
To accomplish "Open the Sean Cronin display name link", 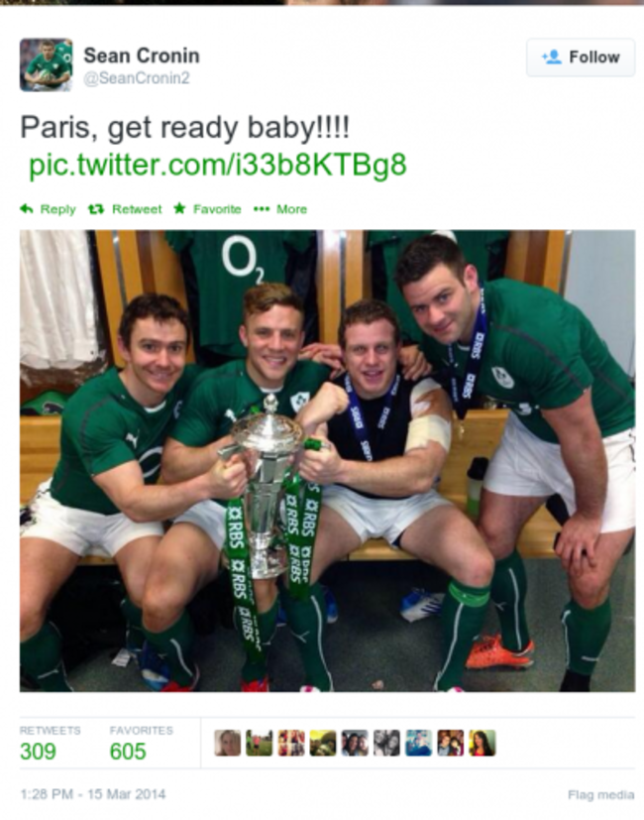I will 142,55.
